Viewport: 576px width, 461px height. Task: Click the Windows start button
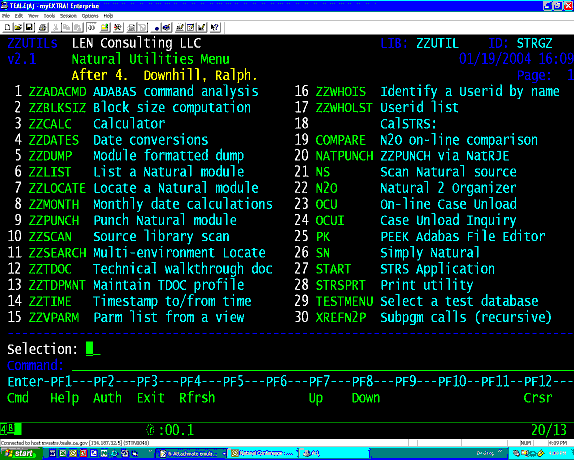(x=21, y=454)
